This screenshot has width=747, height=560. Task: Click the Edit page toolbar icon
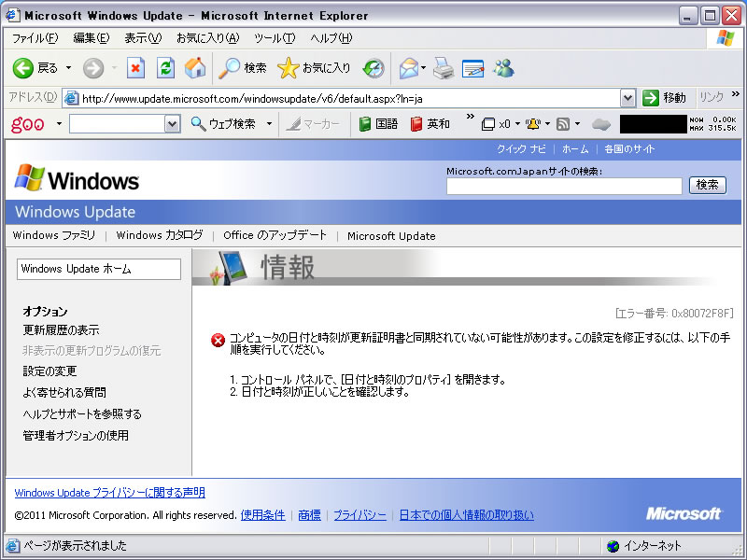pos(473,68)
